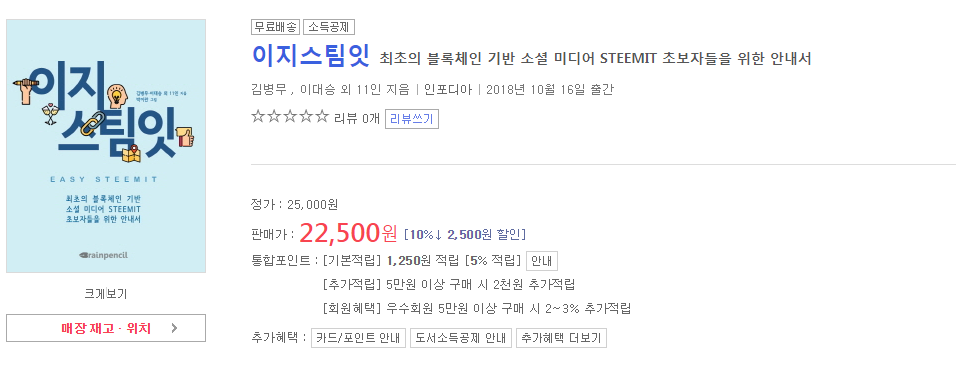Open the 이지스팀잇 book title link
The image size is (977, 369).
311,56
